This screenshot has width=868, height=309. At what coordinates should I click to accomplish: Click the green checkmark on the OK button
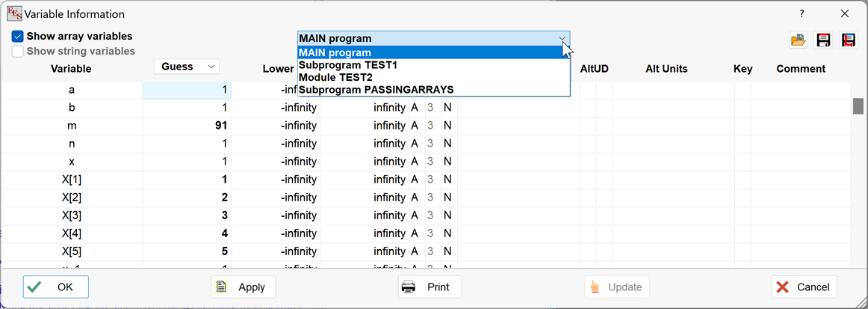click(34, 287)
